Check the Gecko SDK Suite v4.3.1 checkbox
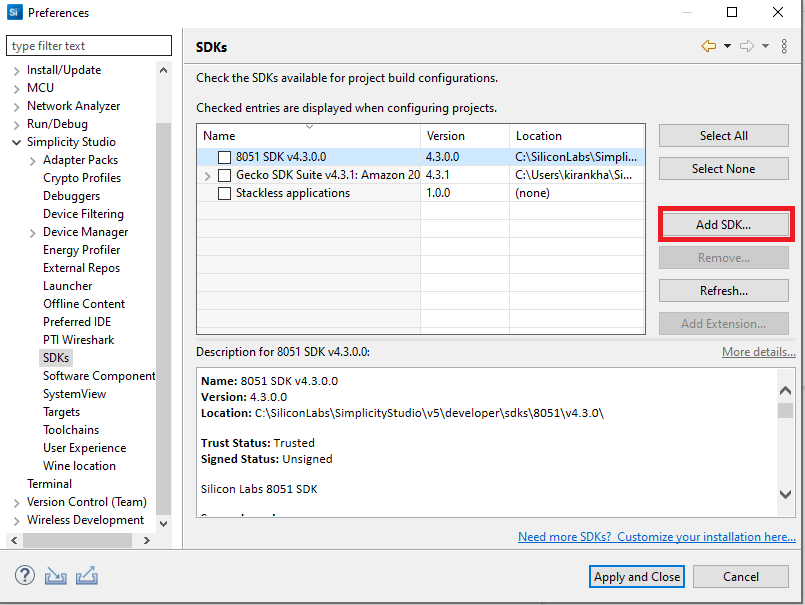Image resolution: width=805 pixels, height=605 pixels. (224, 175)
